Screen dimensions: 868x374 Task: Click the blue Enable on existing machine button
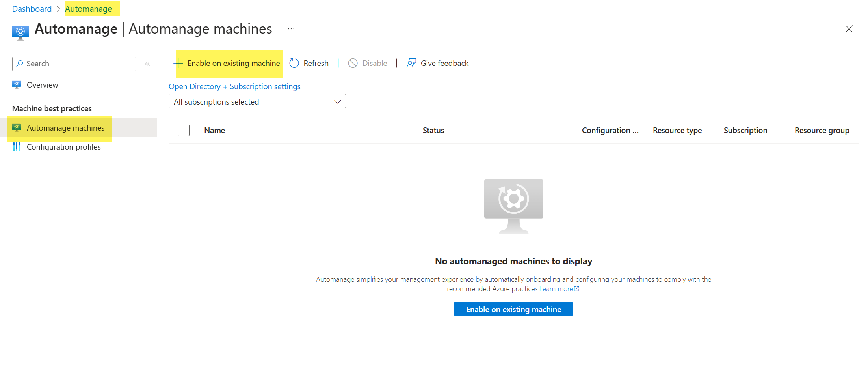[513, 309]
